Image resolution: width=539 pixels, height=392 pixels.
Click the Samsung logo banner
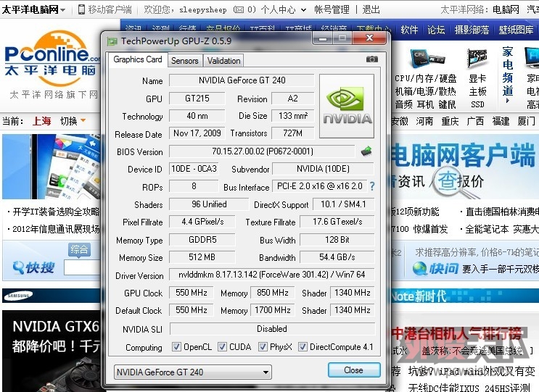[x=18, y=296]
